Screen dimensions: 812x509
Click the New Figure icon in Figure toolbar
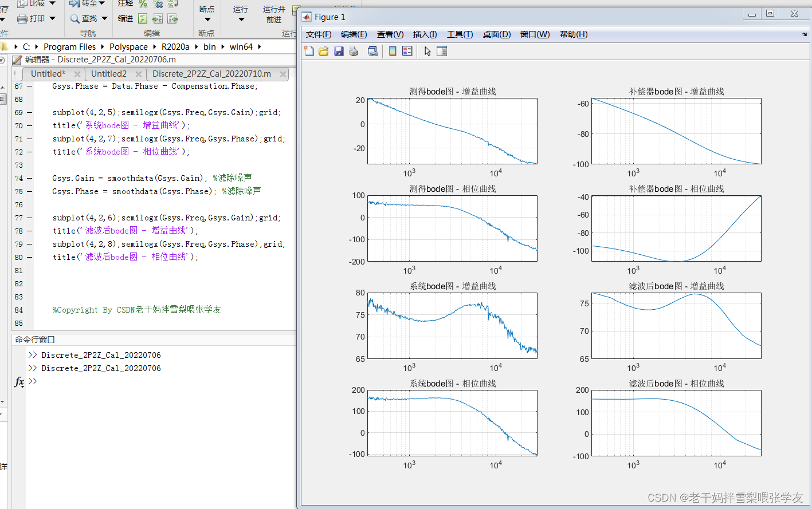click(309, 51)
